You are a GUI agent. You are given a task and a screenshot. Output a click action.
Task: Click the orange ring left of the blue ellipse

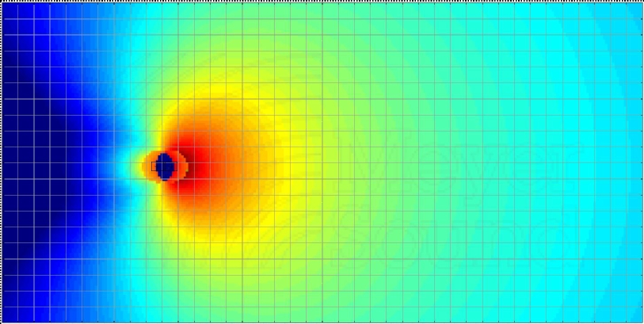147,166
